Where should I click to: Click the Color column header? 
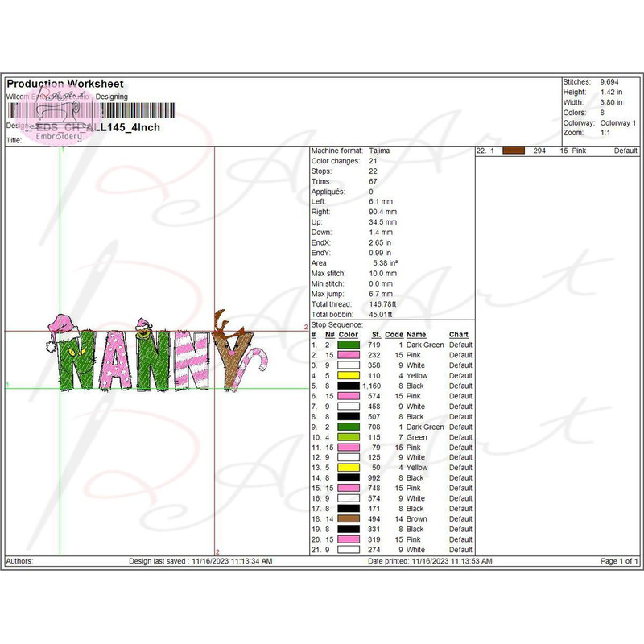point(348,335)
